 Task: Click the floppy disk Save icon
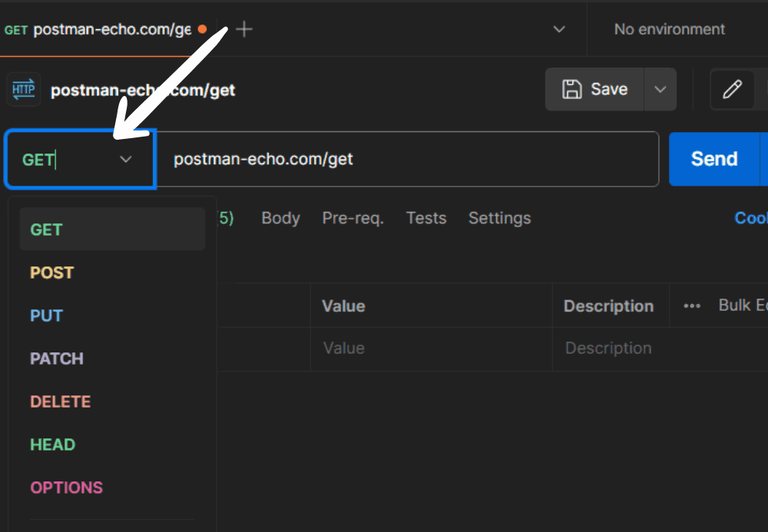point(572,90)
